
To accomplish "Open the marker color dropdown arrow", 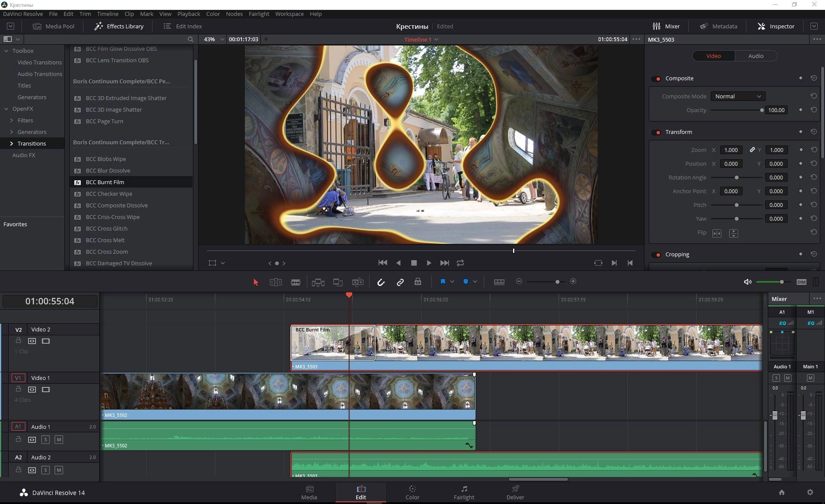I will pyautogui.click(x=475, y=282).
